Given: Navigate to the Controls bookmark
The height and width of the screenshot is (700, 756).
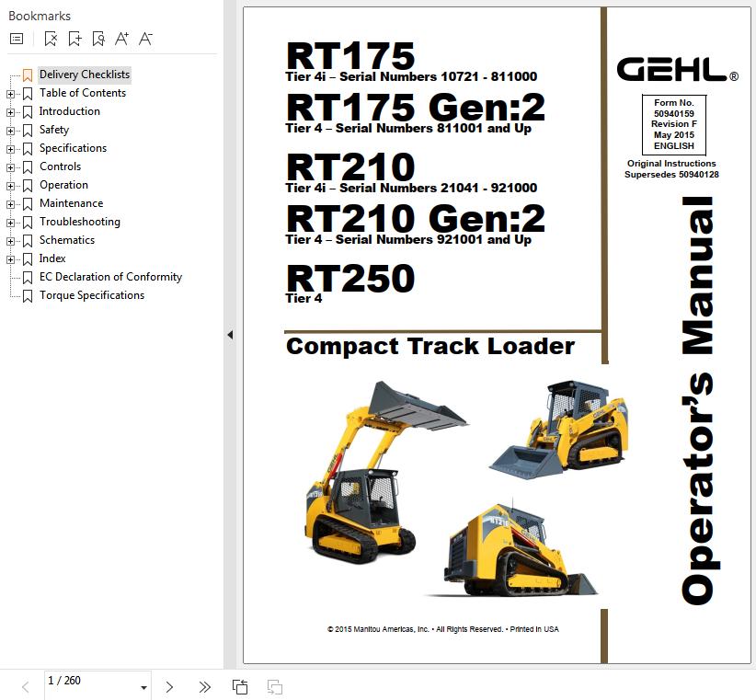Looking at the screenshot, I should coord(61,166).
